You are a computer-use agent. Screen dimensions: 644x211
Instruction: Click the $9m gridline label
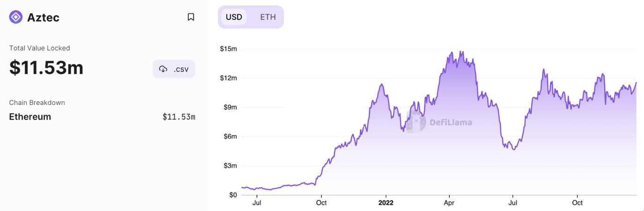coord(229,107)
